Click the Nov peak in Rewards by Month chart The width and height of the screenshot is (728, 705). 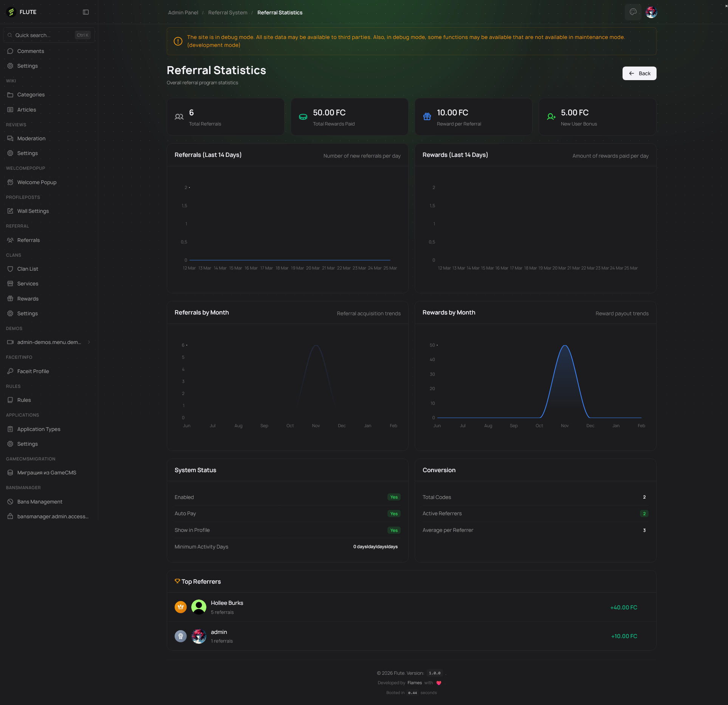[x=565, y=346]
